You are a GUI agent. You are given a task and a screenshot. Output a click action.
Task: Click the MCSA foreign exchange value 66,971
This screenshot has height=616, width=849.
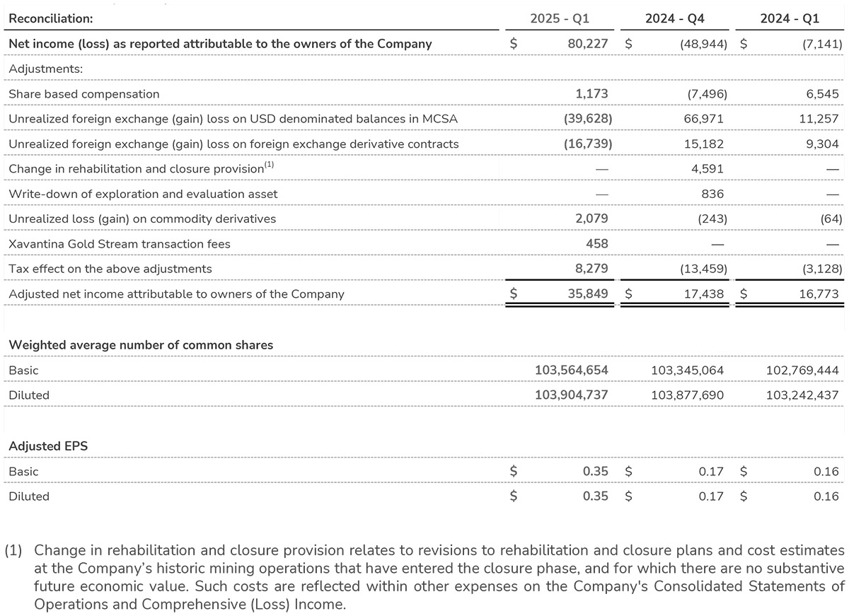coord(703,119)
